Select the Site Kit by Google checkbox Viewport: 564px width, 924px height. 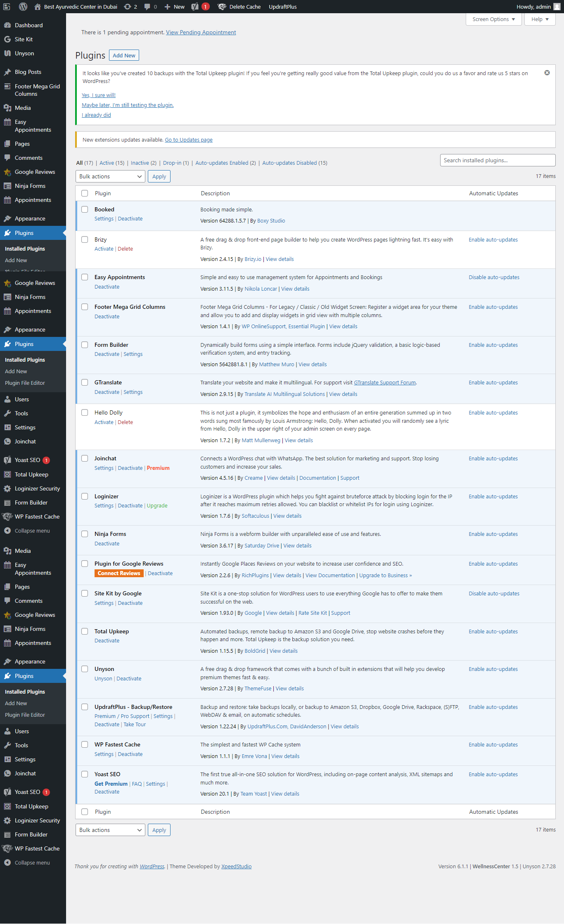click(x=85, y=593)
